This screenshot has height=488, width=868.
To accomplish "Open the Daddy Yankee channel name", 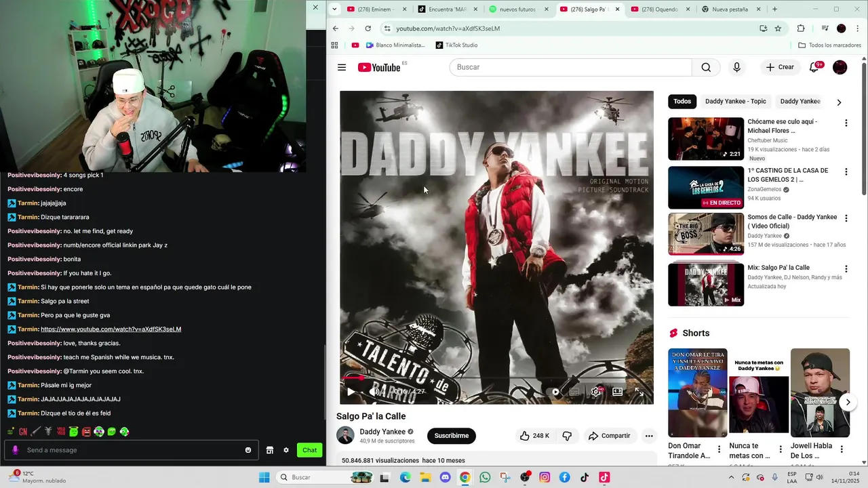I will click(x=382, y=432).
